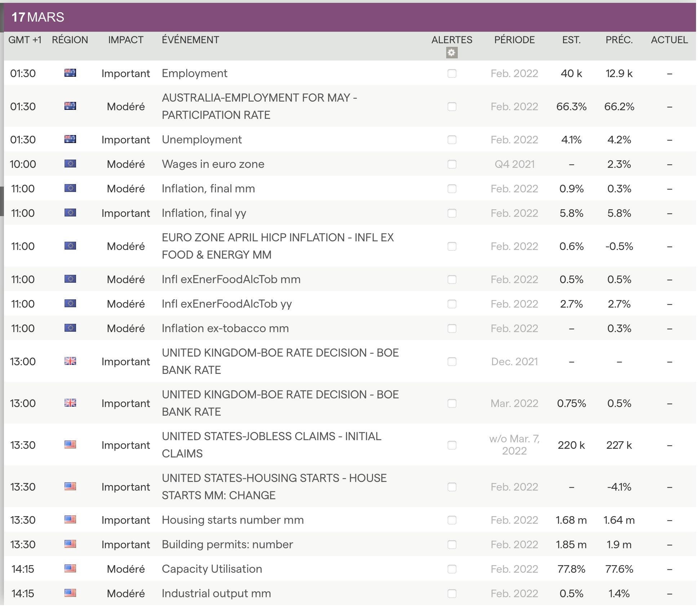
Task: Click the PÉRIODE column header
Action: pos(514,40)
